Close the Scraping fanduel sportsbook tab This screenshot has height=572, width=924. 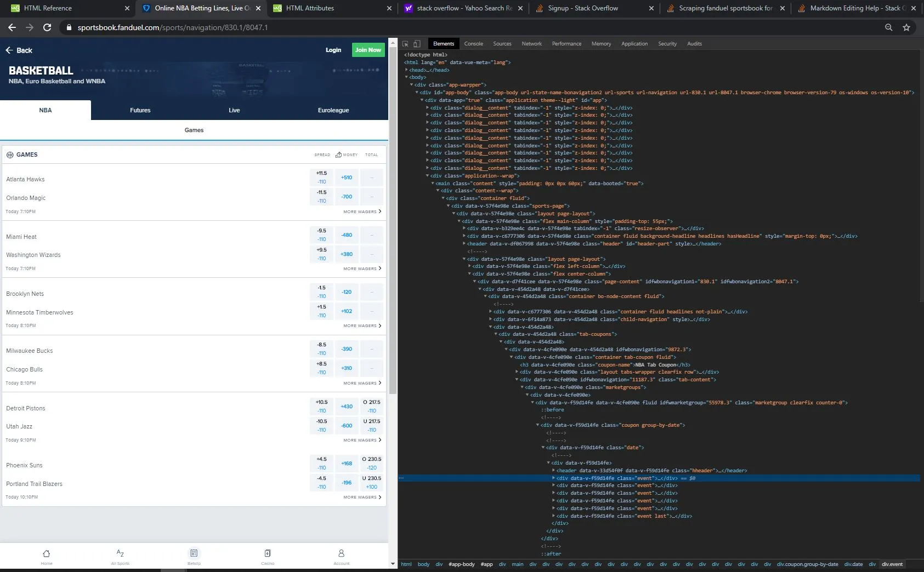click(x=783, y=8)
